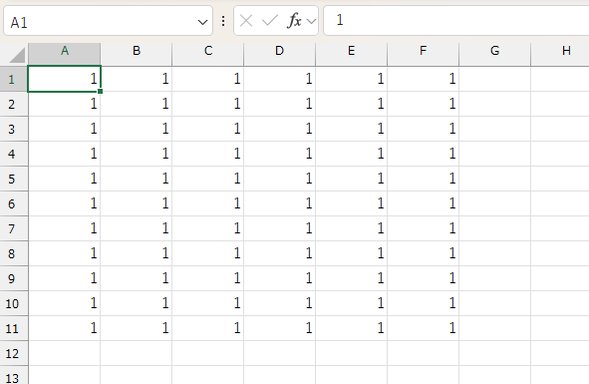
Task: Click the three-dot Name Box resize handle
Action: click(223, 21)
